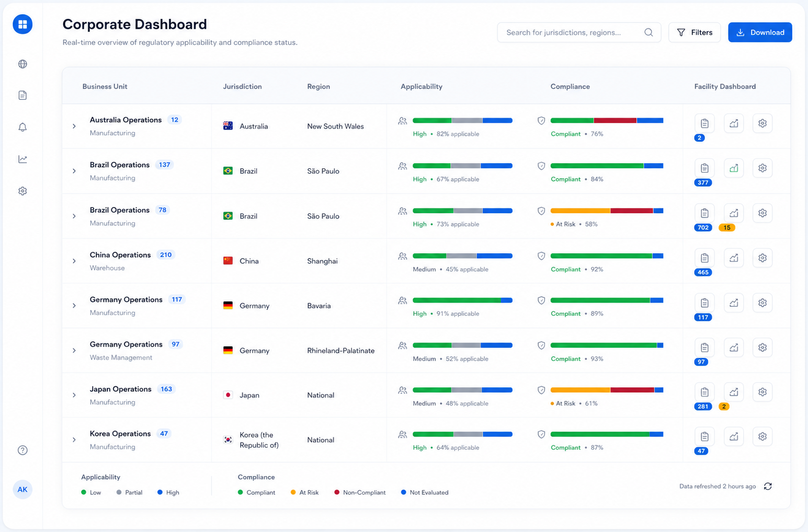Open gear settings for Brazil Operations 78 row

(x=763, y=213)
